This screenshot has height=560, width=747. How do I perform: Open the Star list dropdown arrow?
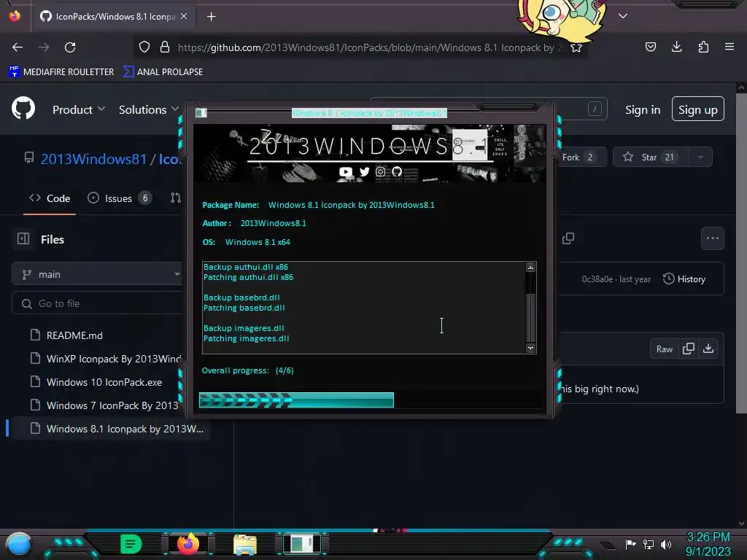700,157
